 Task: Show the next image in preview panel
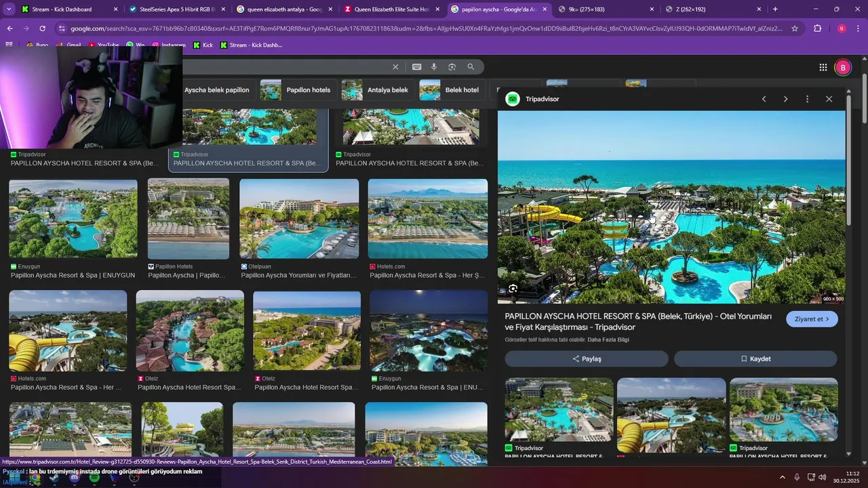[785, 99]
